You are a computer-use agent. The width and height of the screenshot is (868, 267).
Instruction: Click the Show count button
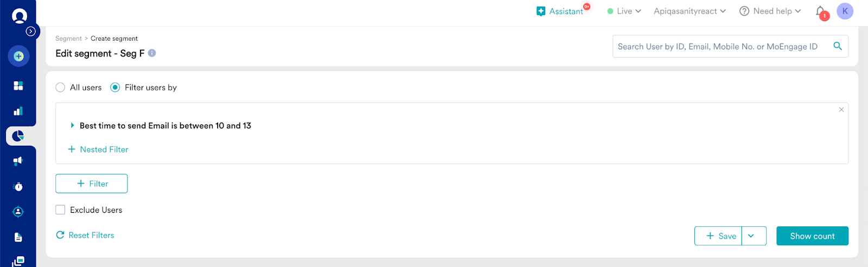point(812,236)
